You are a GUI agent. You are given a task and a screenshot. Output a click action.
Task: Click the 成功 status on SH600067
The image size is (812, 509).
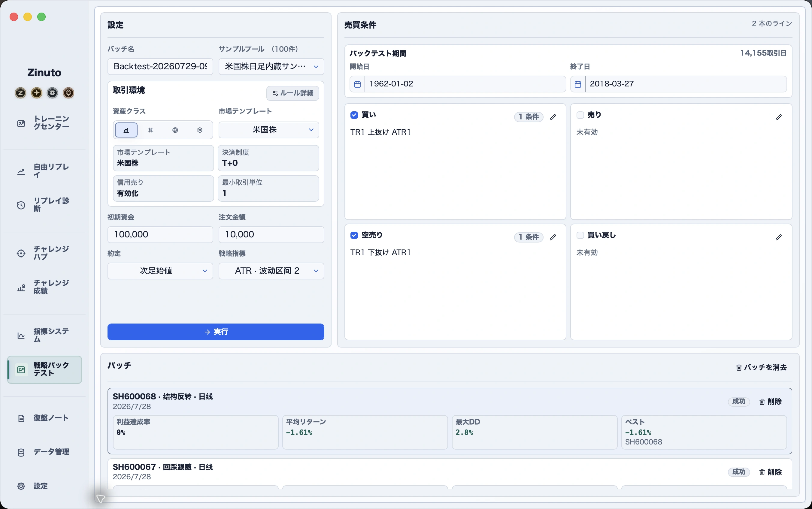[739, 472]
